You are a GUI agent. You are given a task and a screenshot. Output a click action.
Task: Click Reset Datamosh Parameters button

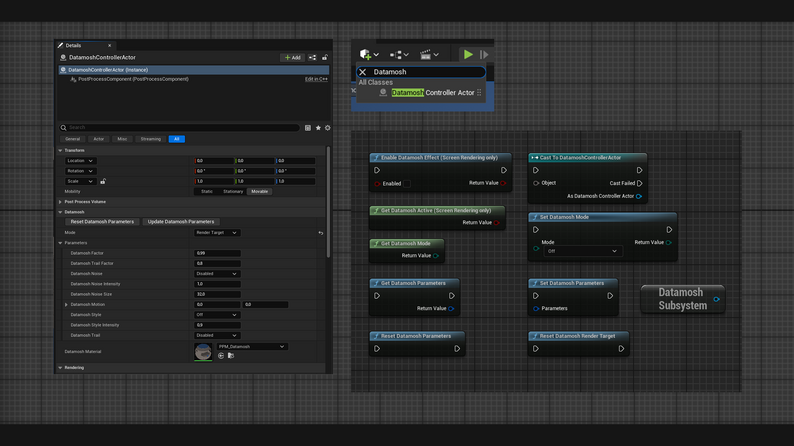tap(102, 222)
